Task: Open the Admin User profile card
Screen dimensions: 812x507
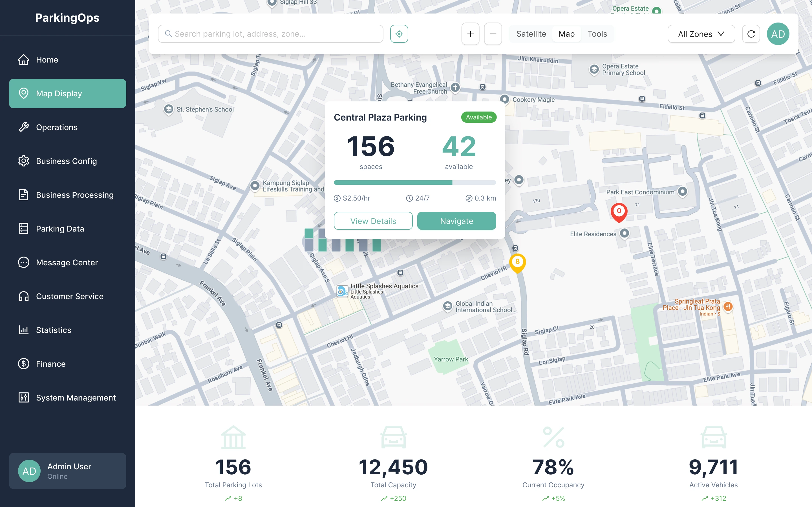Action: (x=67, y=471)
